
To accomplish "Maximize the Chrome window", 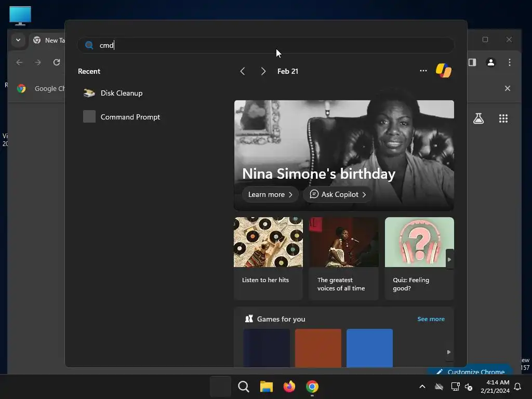I will (x=485, y=39).
